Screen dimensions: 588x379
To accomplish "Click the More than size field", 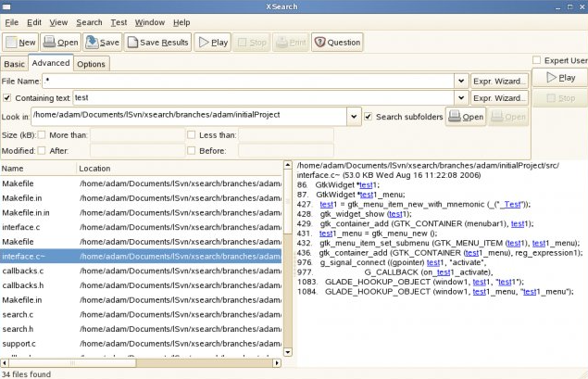I will pos(137,135).
